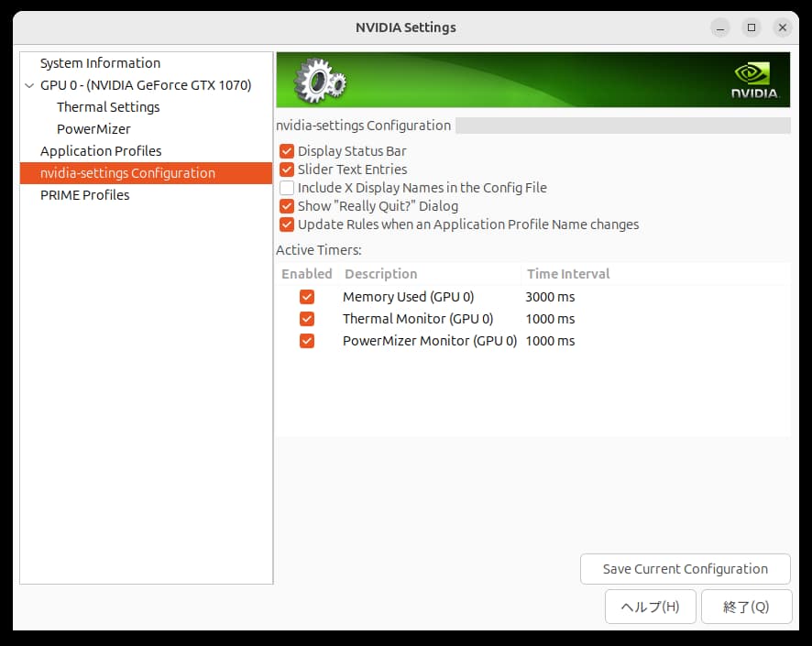
Task: Toggle the Display Status Bar checkbox
Action: coord(286,151)
